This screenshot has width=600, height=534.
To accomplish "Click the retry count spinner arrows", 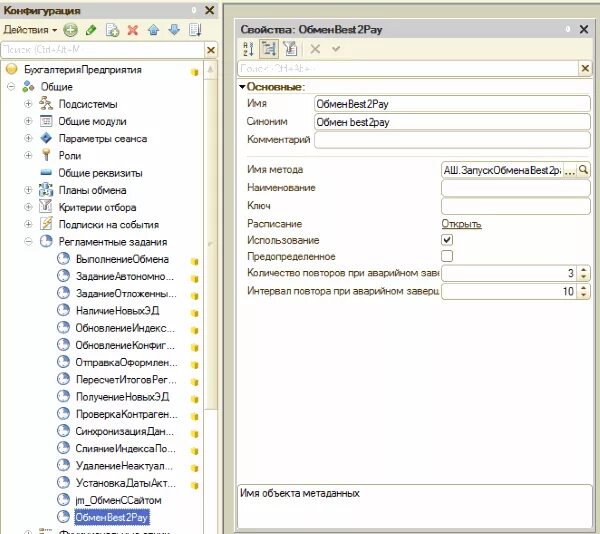I will coord(584,273).
